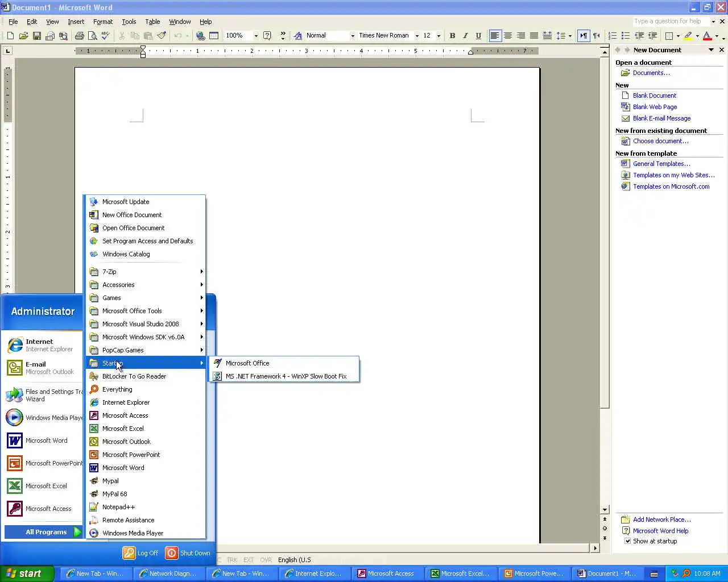The width and height of the screenshot is (728, 582).
Task: Click the Windows start button
Action: coord(27,573)
